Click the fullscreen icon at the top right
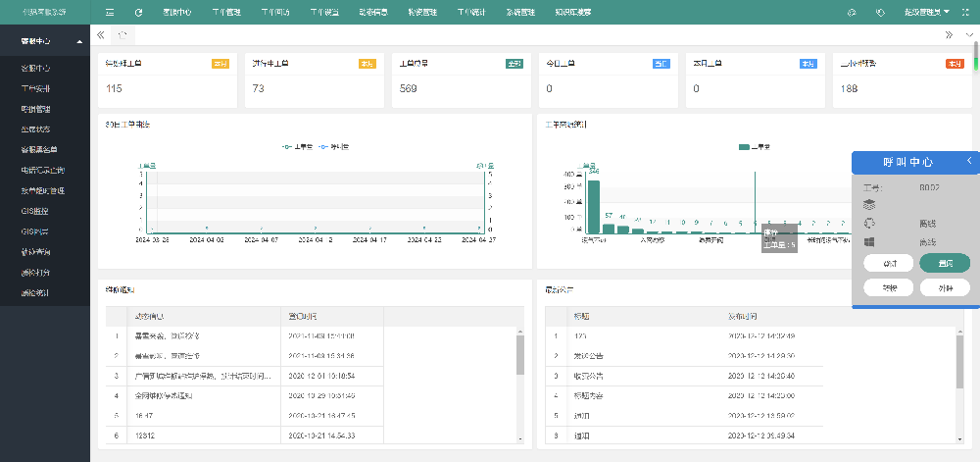The image size is (980, 462). click(x=965, y=12)
